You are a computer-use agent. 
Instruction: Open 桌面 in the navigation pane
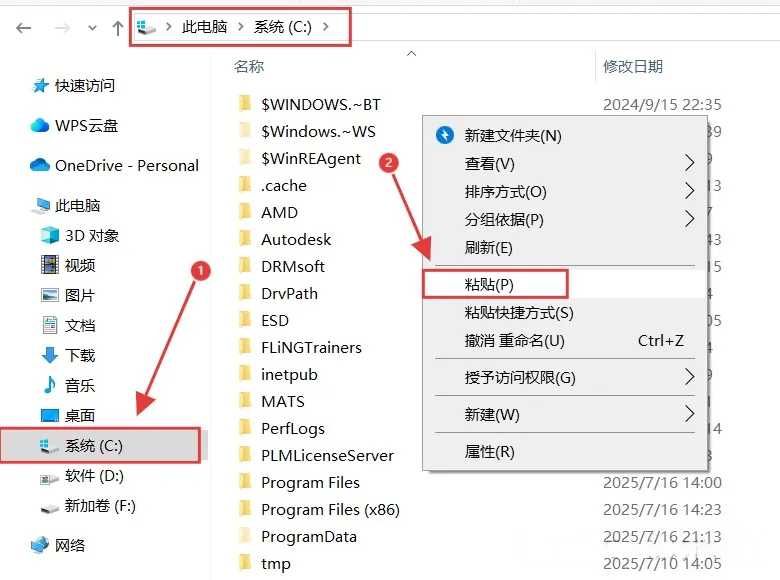coord(80,415)
